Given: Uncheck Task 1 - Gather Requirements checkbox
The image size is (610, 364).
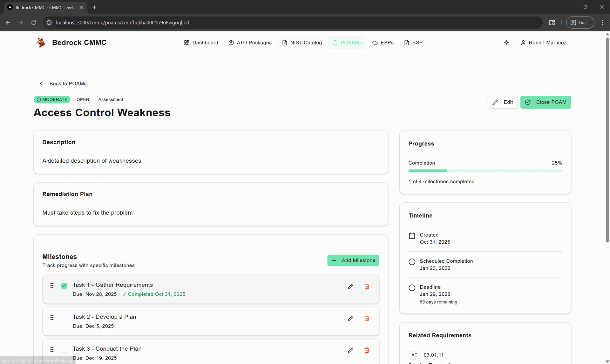Looking at the screenshot, I should [64, 286].
